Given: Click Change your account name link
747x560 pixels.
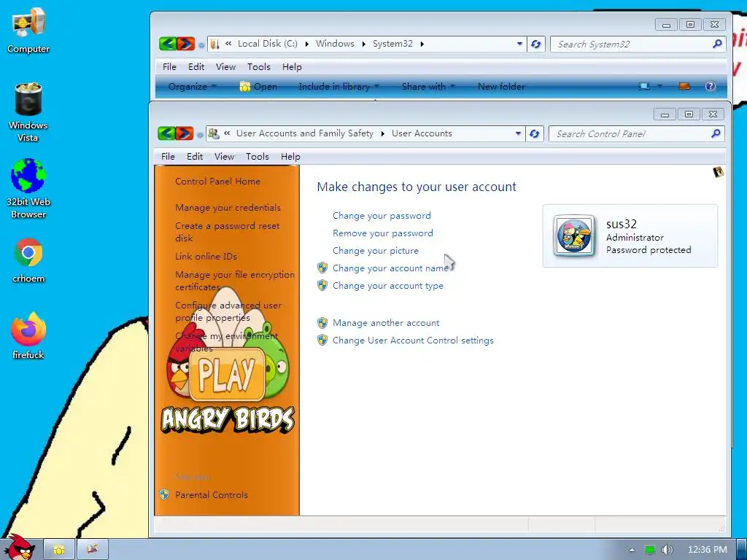Looking at the screenshot, I should (390, 268).
